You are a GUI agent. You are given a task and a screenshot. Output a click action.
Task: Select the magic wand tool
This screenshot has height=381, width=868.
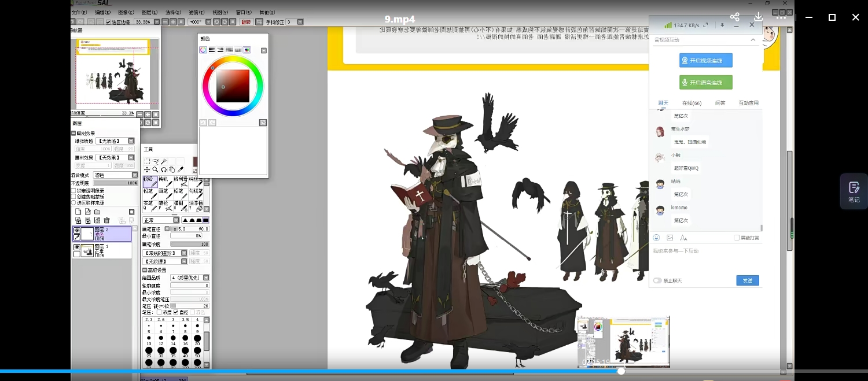coord(164,161)
